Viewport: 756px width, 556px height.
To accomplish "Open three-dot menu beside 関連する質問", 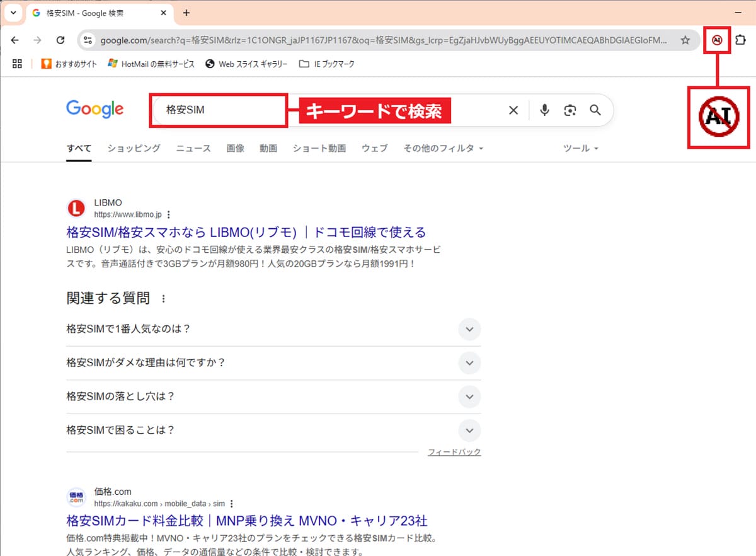I will [x=164, y=299].
